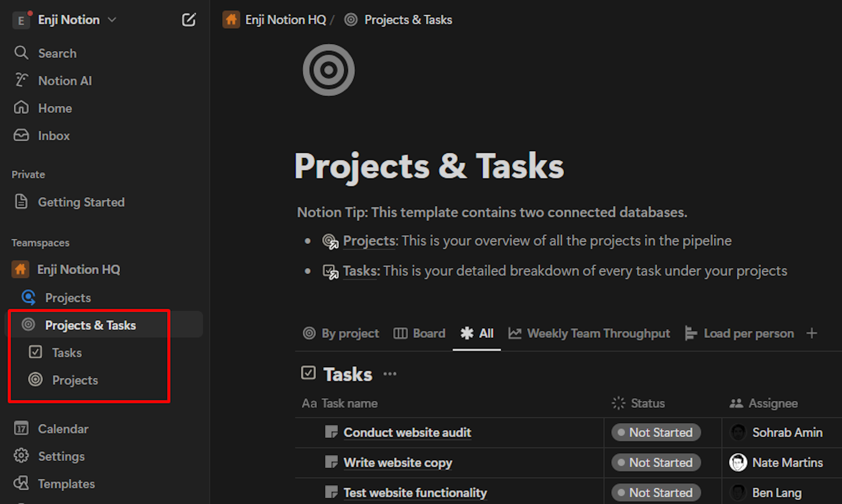Click the Templates shapes icon

(x=21, y=483)
